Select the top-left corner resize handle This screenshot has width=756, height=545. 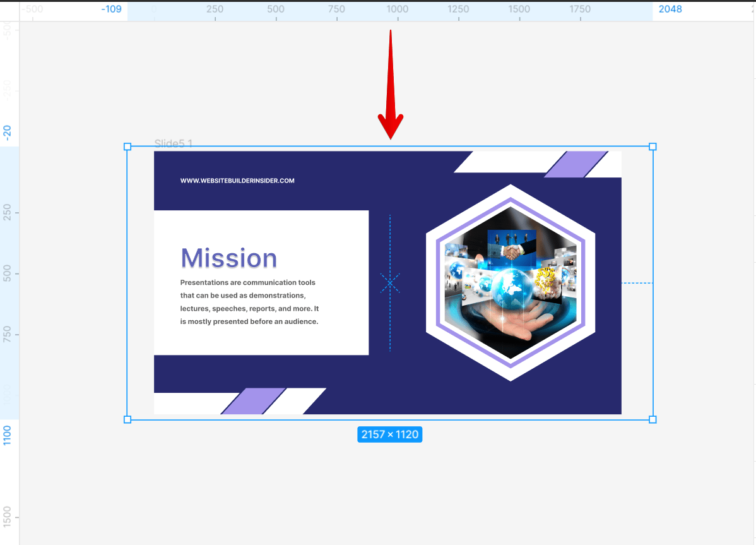pos(128,147)
